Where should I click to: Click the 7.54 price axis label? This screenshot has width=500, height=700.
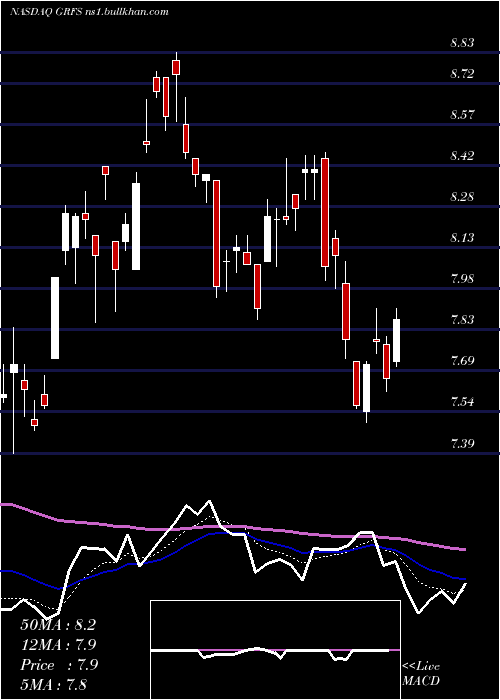(x=462, y=402)
